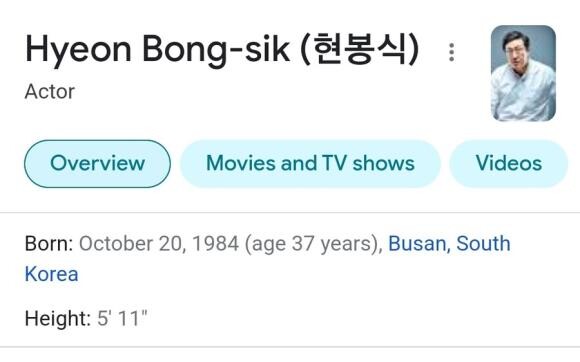Click the age 37 years text

coord(312,245)
